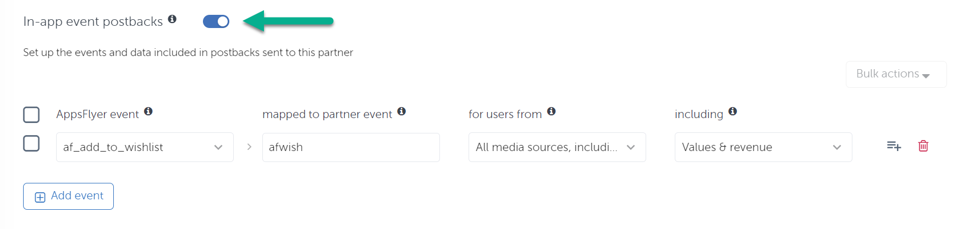Delete the af_add_to_wishlist event with trash icon
The image size is (980, 229).
coord(923,146)
